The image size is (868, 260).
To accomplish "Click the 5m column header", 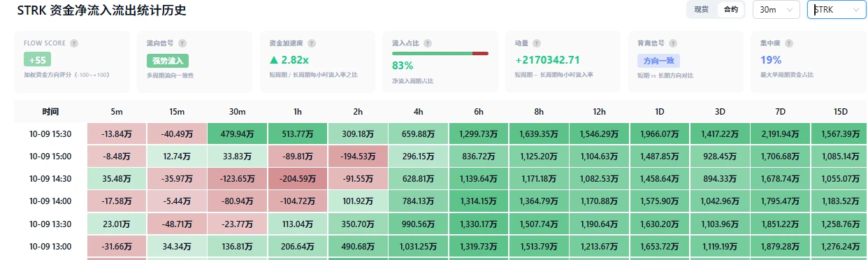I will click(117, 112).
